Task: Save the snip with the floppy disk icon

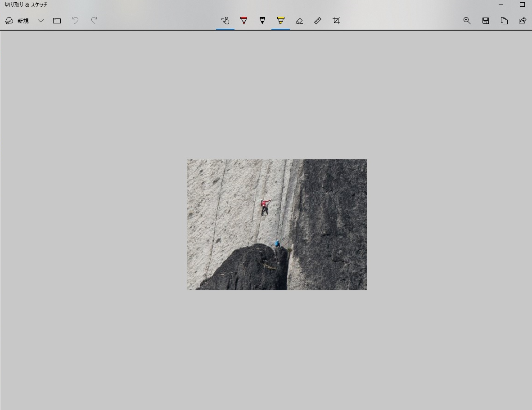Action: pyautogui.click(x=486, y=21)
